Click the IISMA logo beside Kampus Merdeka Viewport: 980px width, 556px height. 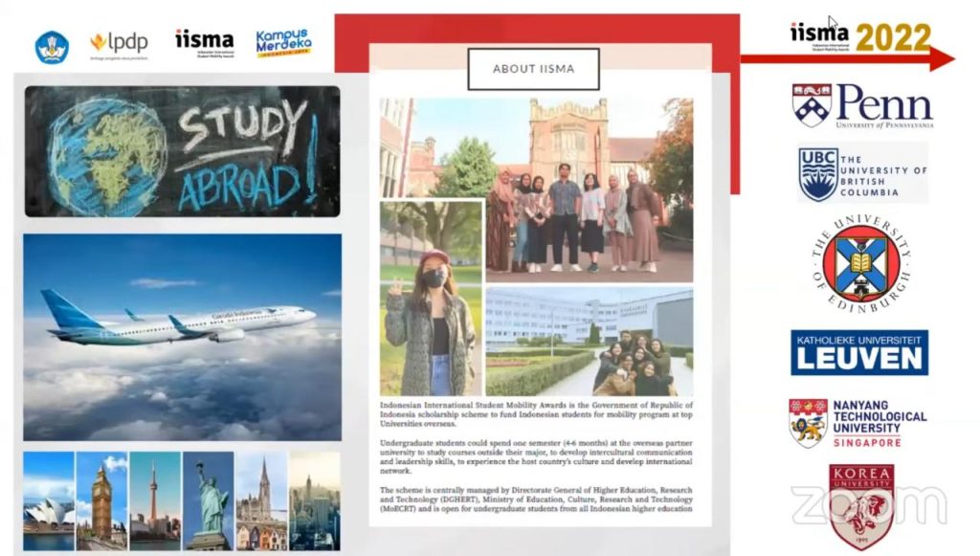205,43
